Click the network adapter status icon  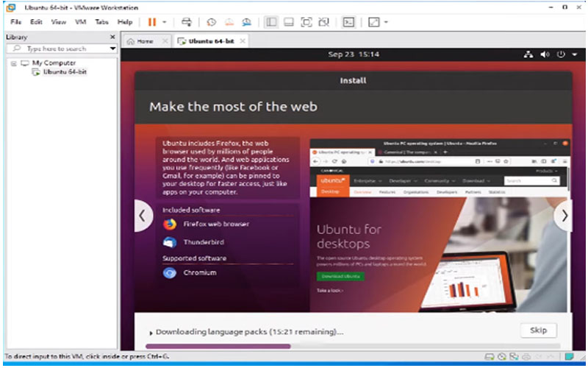(514, 357)
